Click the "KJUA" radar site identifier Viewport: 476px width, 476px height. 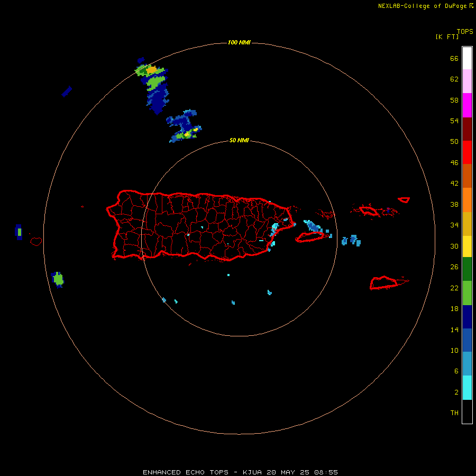(252, 472)
